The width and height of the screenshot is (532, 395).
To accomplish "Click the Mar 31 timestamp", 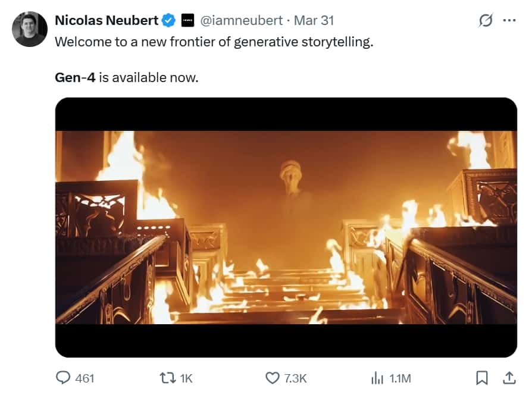I will (x=314, y=20).
